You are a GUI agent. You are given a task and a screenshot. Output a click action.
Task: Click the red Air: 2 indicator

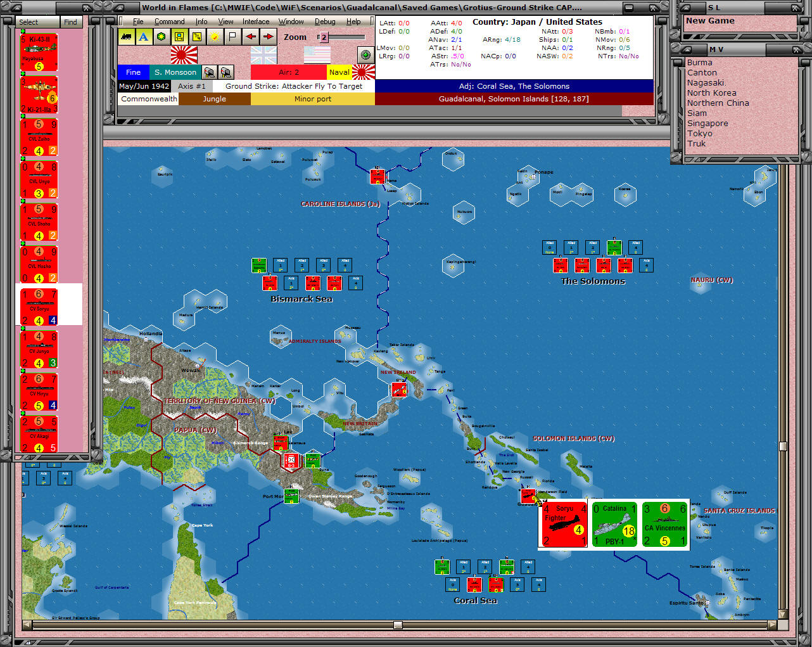tap(289, 72)
